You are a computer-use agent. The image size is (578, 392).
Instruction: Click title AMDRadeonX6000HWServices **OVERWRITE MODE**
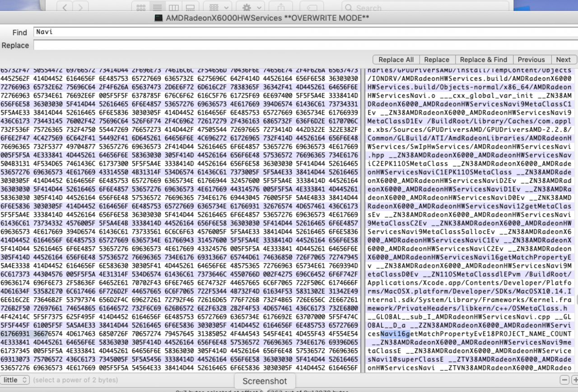tap(267, 18)
